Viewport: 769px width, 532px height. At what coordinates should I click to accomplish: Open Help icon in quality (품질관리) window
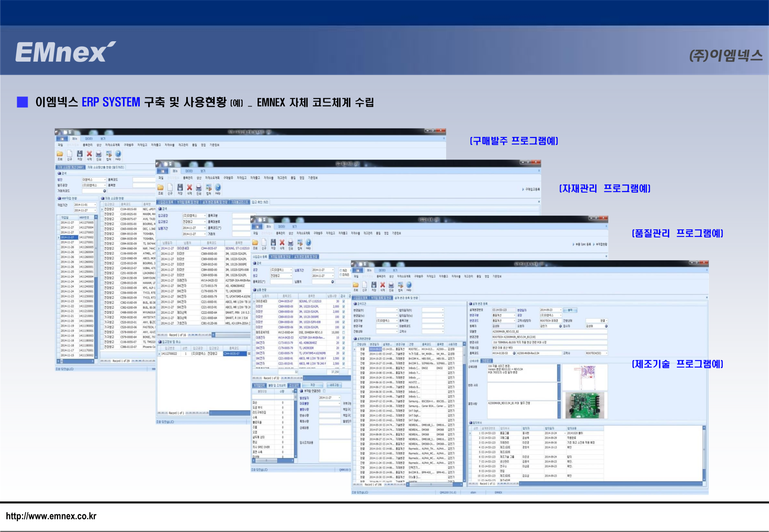click(x=308, y=243)
